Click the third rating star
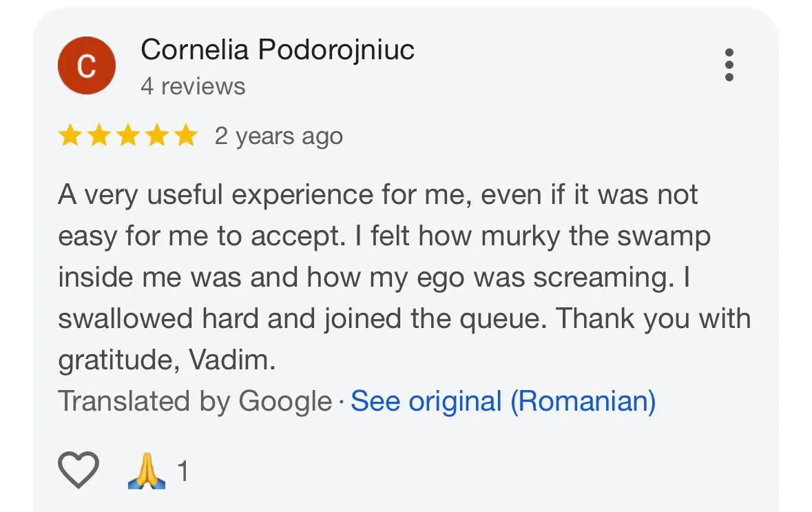This screenshot has width=812, height=512. 127,136
